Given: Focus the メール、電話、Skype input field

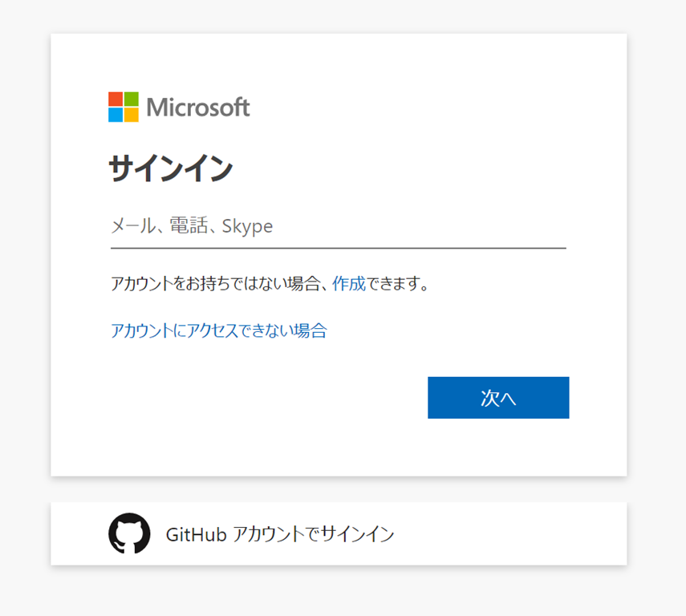Looking at the screenshot, I should pyautogui.click(x=337, y=227).
